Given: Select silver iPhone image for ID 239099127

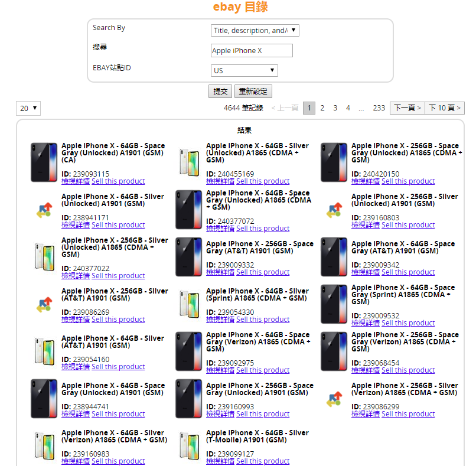Looking at the screenshot, I should pos(189,446).
